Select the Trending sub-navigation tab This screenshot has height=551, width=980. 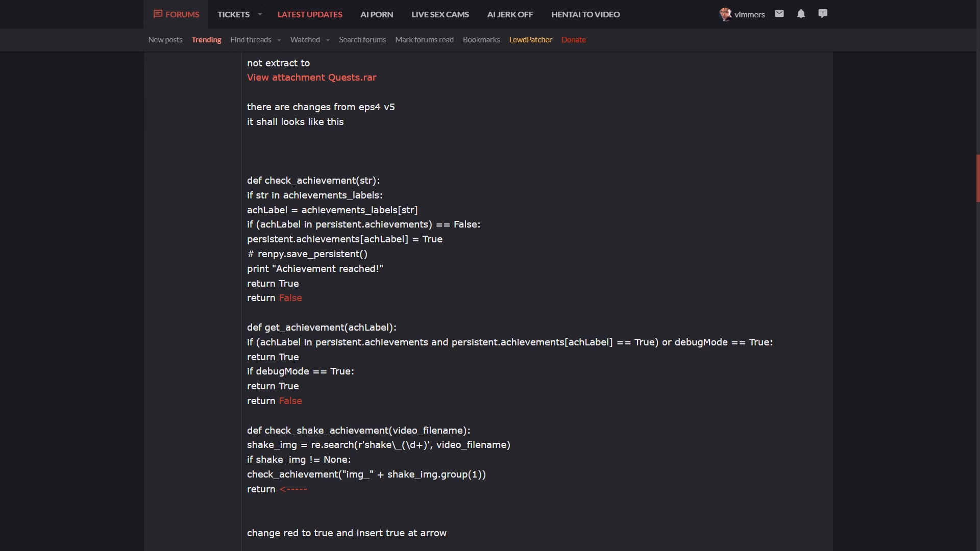coord(206,40)
